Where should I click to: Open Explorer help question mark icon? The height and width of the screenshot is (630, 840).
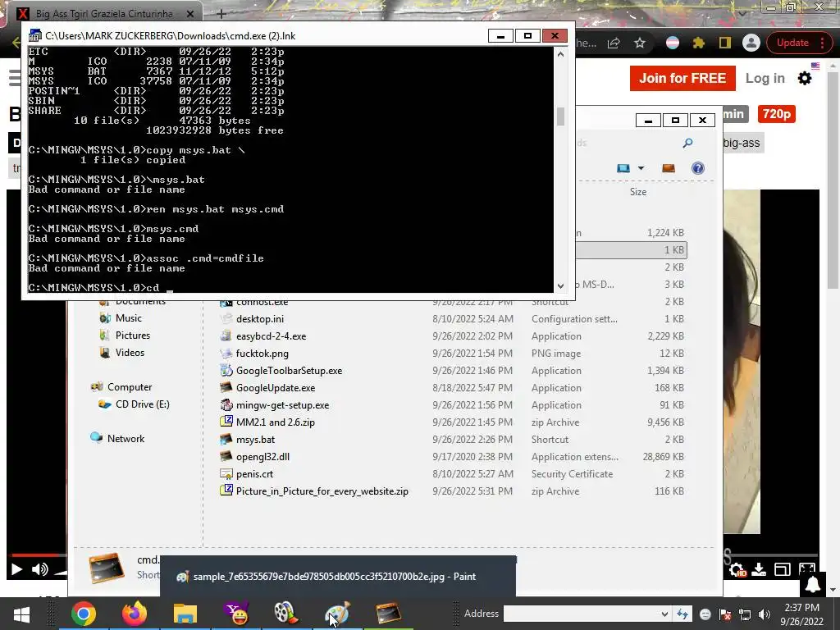click(697, 168)
